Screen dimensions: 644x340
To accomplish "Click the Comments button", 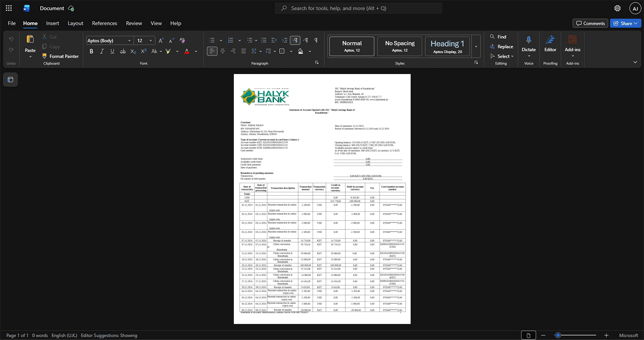I will pyautogui.click(x=590, y=23).
